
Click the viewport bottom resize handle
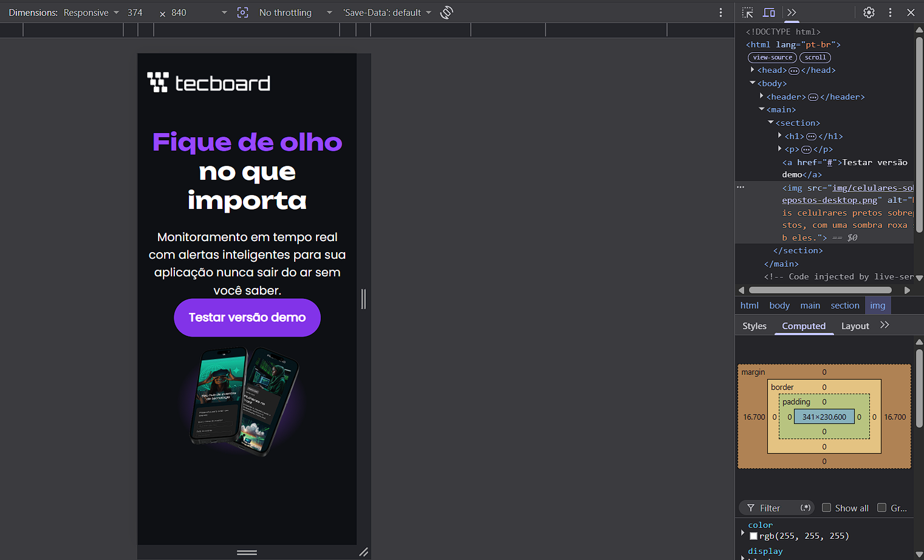click(x=247, y=552)
